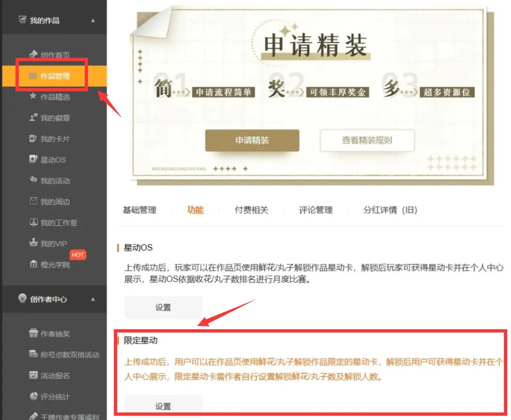
Task: Click the 我的活动 balloon icon
Action: click(33, 181)
